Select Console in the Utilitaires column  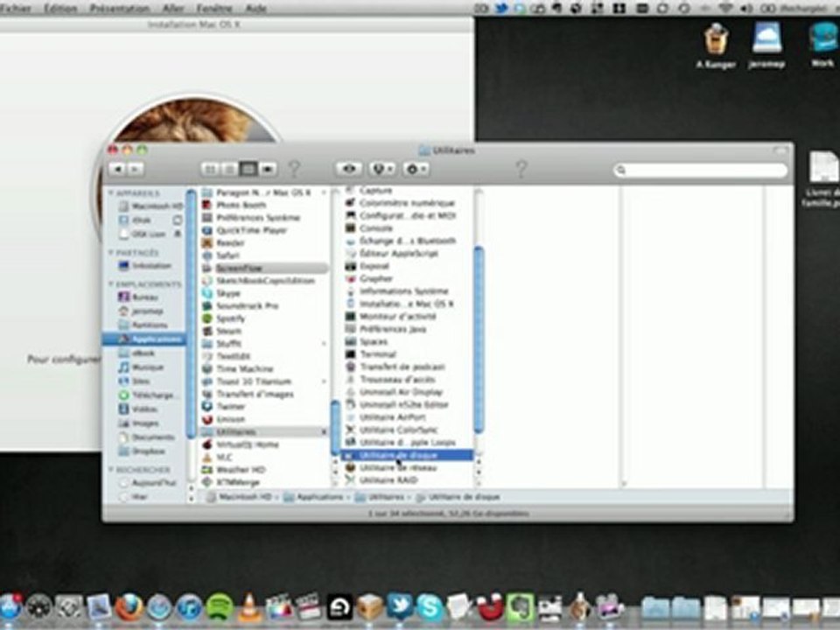[x=376, y=228]
